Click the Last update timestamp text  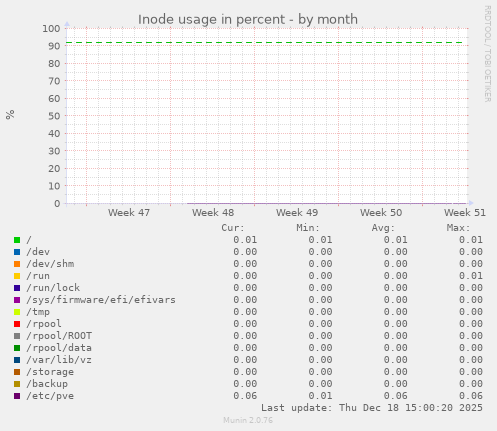372,408
